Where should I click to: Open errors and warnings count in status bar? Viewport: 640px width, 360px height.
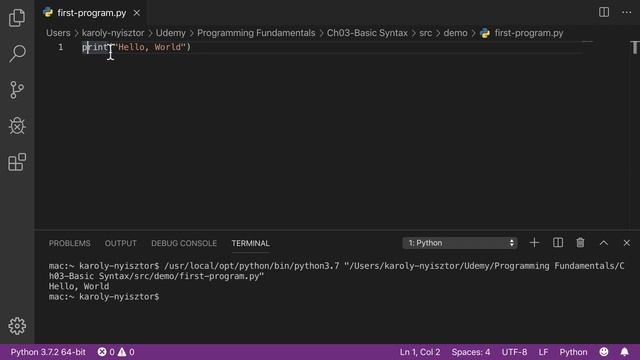tap(116, 352)
